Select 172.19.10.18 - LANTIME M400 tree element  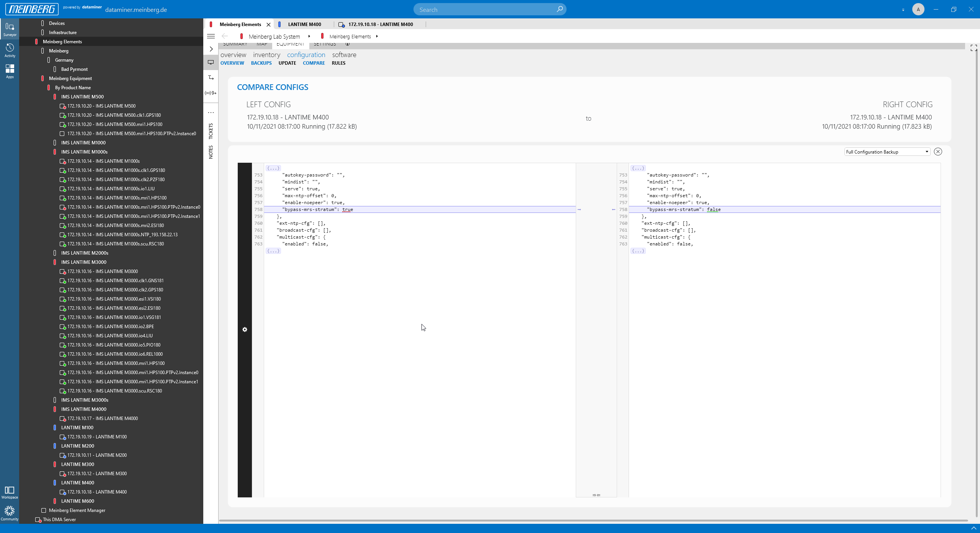(97, 492)
